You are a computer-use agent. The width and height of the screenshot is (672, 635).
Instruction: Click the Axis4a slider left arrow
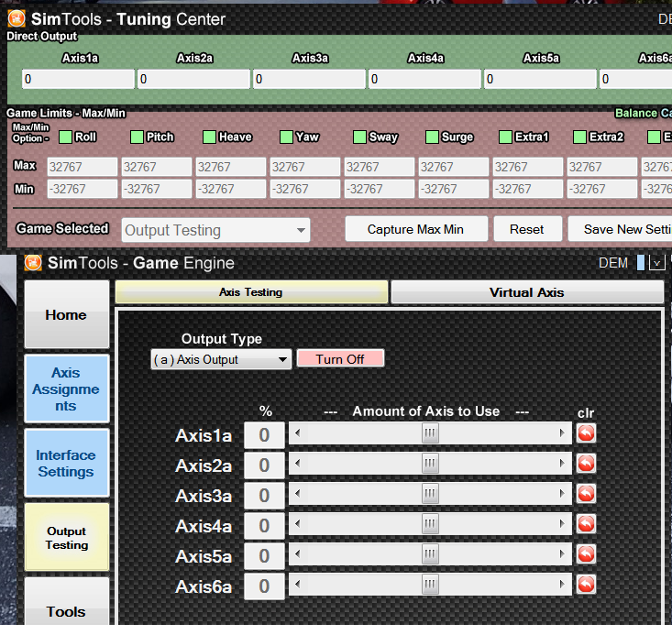pos(297,523)
